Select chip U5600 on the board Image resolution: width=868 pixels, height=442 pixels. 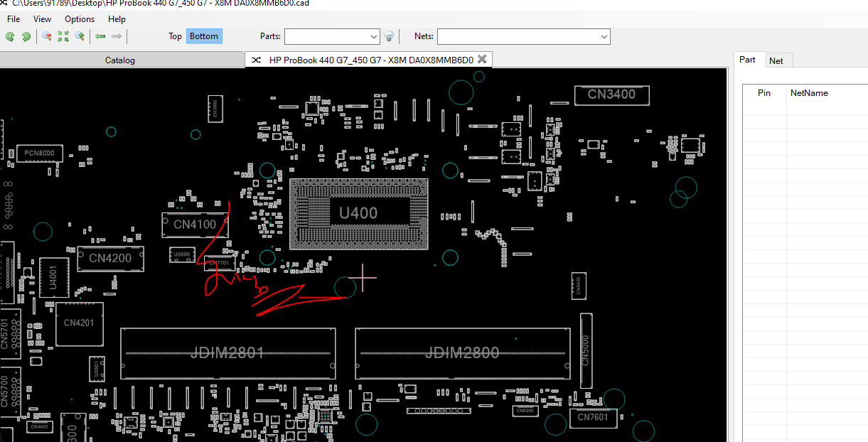tap(182, 254)
